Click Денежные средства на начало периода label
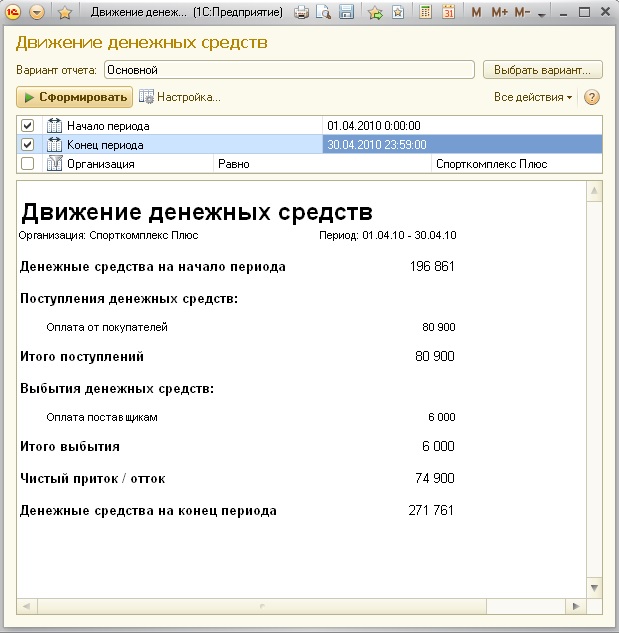This screenshot has width=619, height=633. 153,267
